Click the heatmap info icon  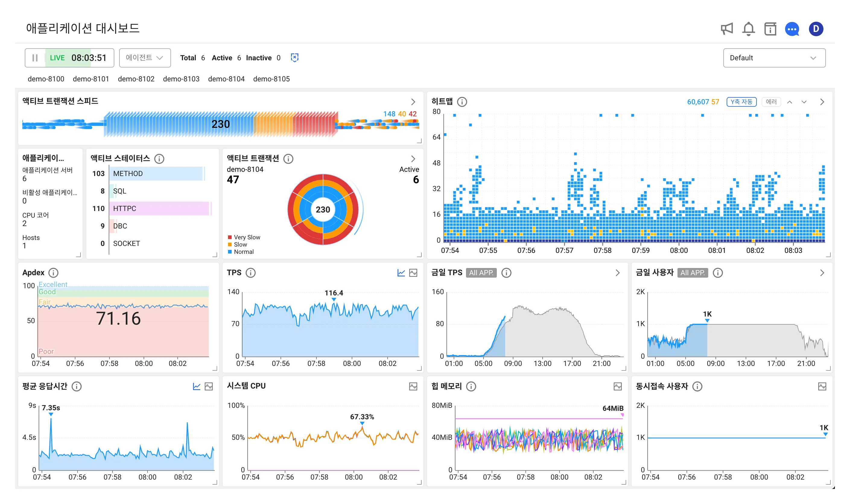coord(461,102)
